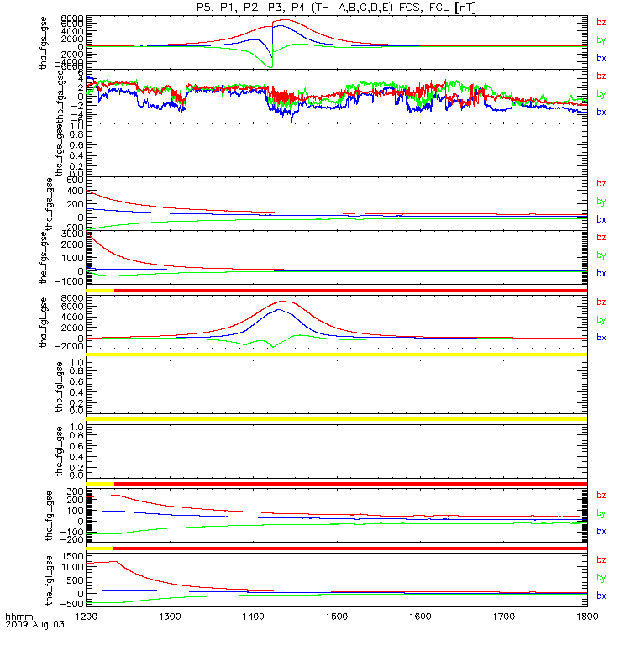The width and height of the screenshot is (630, 672).
Task: Click the plot title mentioning FGS, FGL [nT]
Action: point(336,8)
